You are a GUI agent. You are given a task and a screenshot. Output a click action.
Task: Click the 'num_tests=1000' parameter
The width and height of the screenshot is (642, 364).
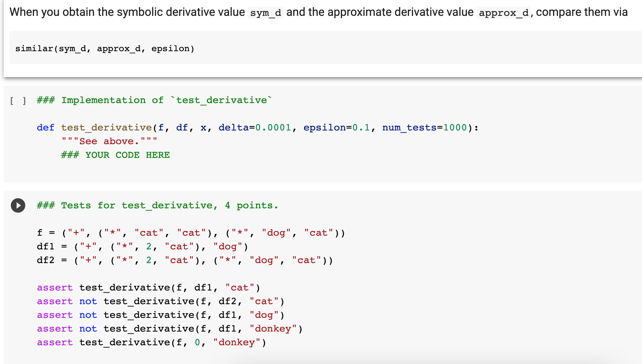425,128
